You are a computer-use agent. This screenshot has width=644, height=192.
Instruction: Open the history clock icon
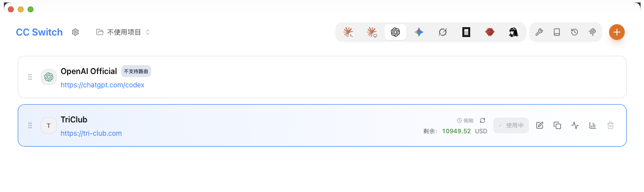[x=575, y=33]
